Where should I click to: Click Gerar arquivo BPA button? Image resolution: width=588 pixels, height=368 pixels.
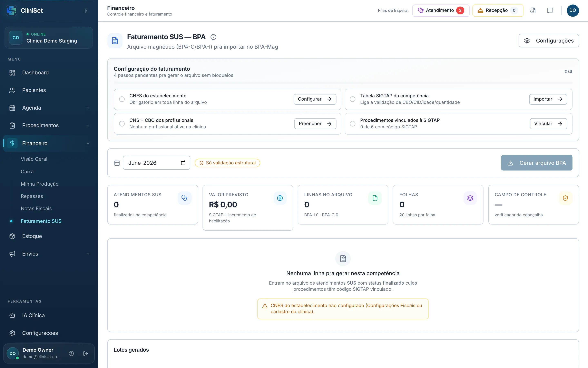537,163
